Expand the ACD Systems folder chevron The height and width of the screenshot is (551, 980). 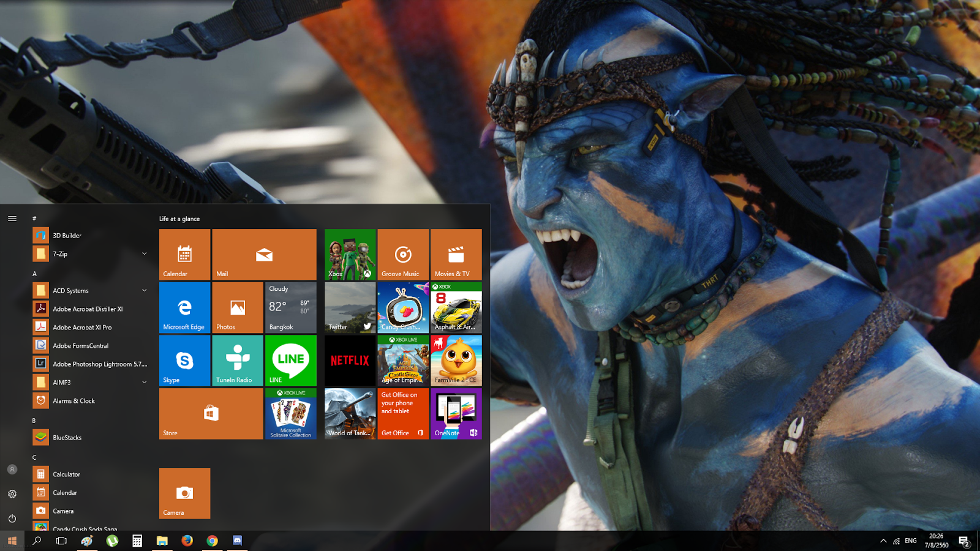[145, 290]
